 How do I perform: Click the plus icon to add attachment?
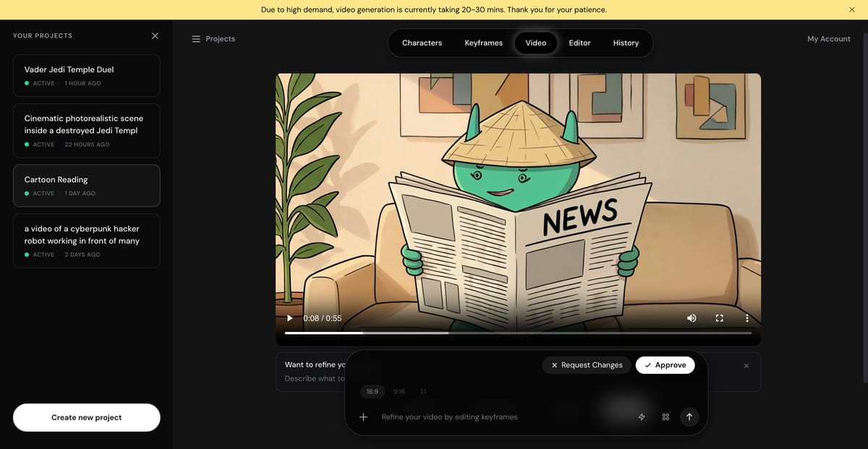[x=364, y=417]
